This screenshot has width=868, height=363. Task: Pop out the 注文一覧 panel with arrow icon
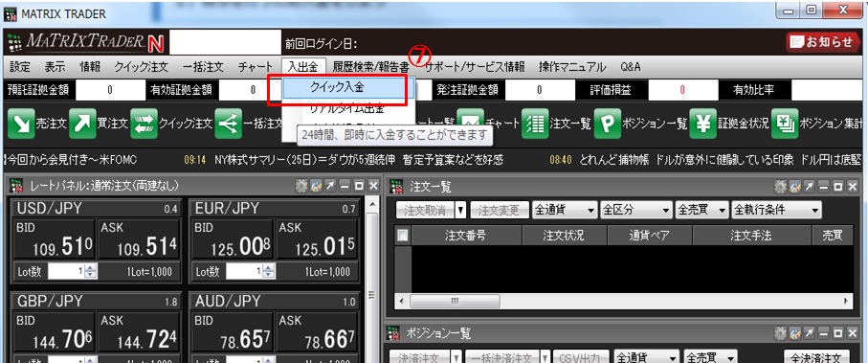(x=810, y=187)
